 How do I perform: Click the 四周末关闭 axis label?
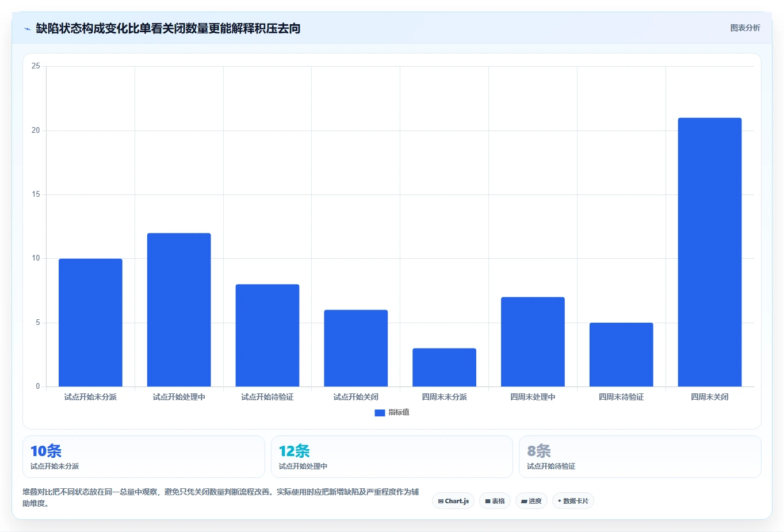pyautogui.click(x=710, y=397)
